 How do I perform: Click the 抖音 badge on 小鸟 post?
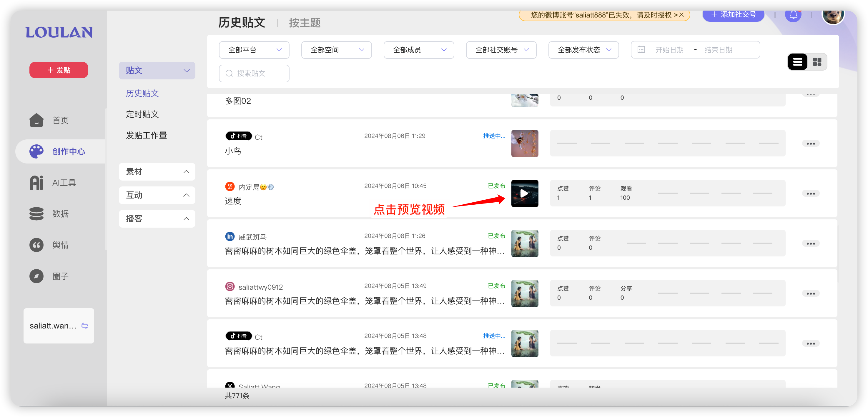239,136
